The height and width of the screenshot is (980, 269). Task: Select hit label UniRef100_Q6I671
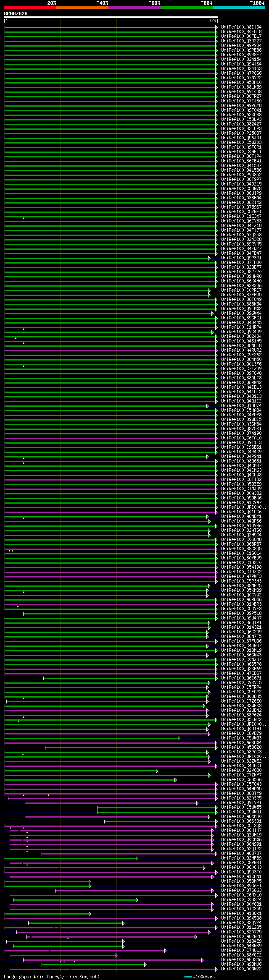coord(241,678)
